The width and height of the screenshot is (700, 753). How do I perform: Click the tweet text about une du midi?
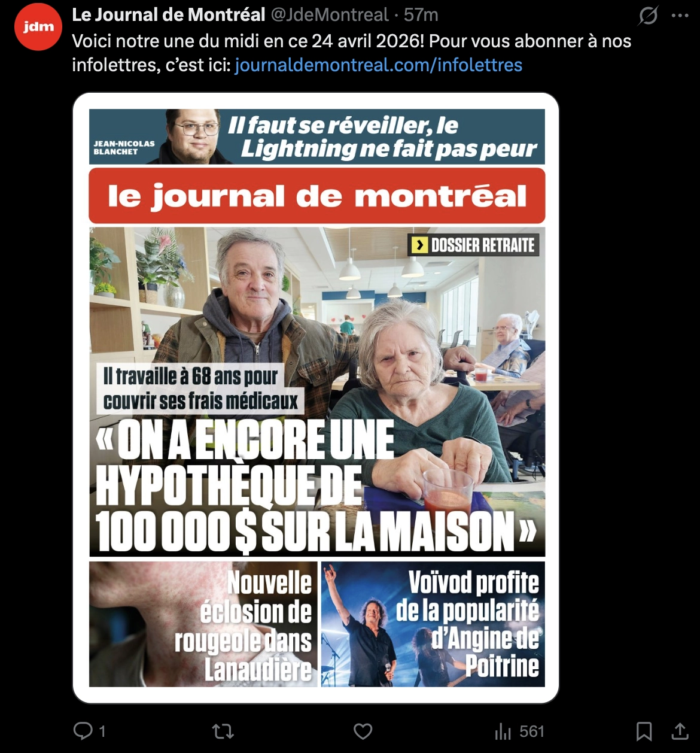[x=352, y=53]
